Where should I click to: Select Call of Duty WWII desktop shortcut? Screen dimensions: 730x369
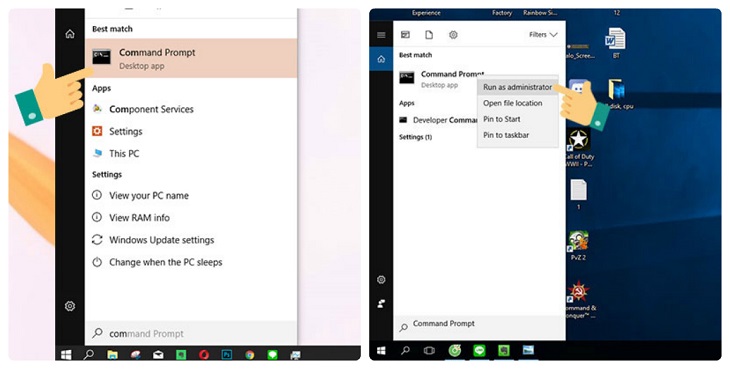tap(579, 148)
